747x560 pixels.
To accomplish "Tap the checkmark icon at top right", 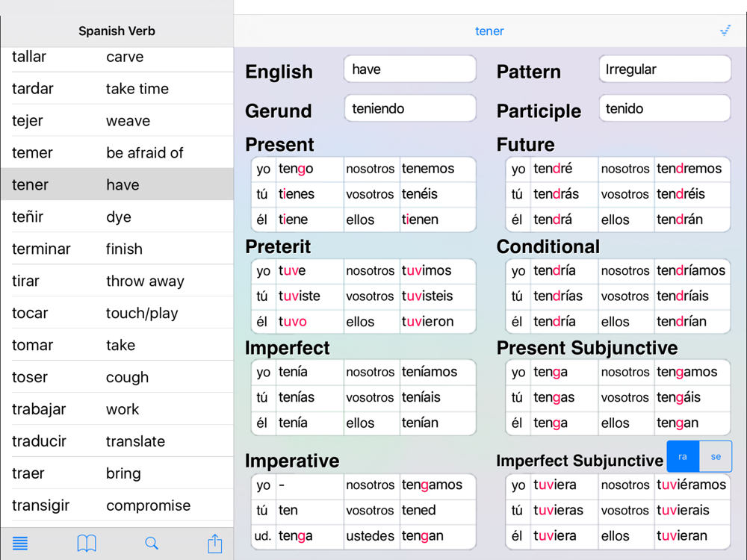I will (x=725, y=31).
